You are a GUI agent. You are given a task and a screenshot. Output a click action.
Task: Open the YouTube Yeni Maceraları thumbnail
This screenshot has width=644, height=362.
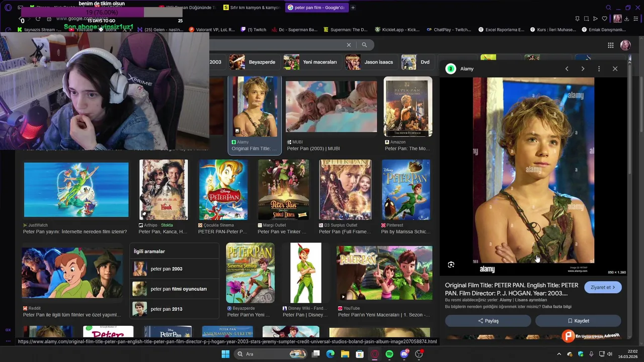384,273
